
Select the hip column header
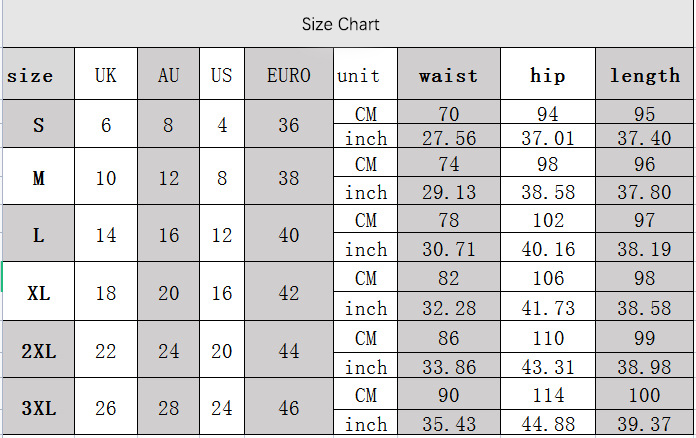[547, 75]
